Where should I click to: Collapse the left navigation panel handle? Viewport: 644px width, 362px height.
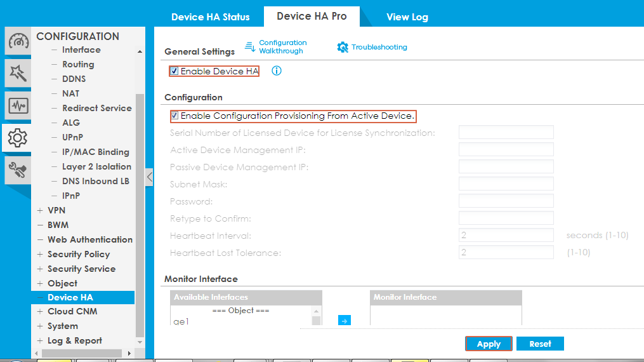[150, 177]
